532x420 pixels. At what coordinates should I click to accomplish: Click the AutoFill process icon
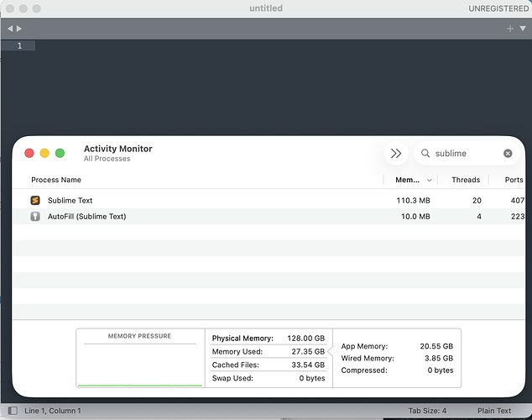click(x=35, y=216)
